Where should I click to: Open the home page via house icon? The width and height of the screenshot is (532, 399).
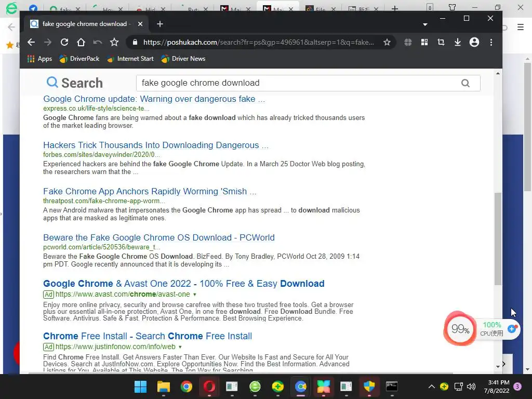click(x=81, y=42)
